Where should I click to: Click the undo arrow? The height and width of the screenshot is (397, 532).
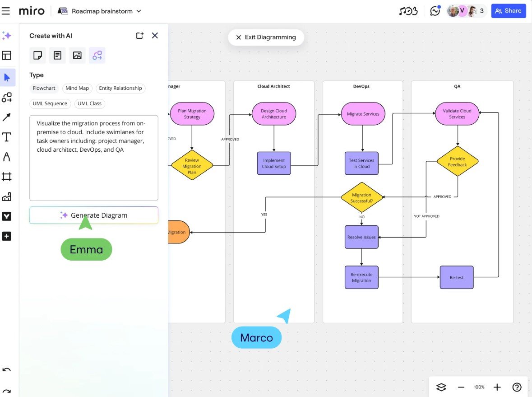coord(7,370)
